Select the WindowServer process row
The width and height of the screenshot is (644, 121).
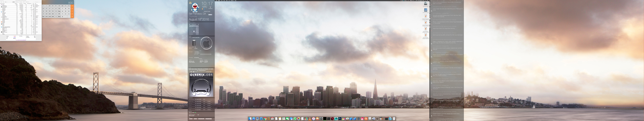point(21,6)
